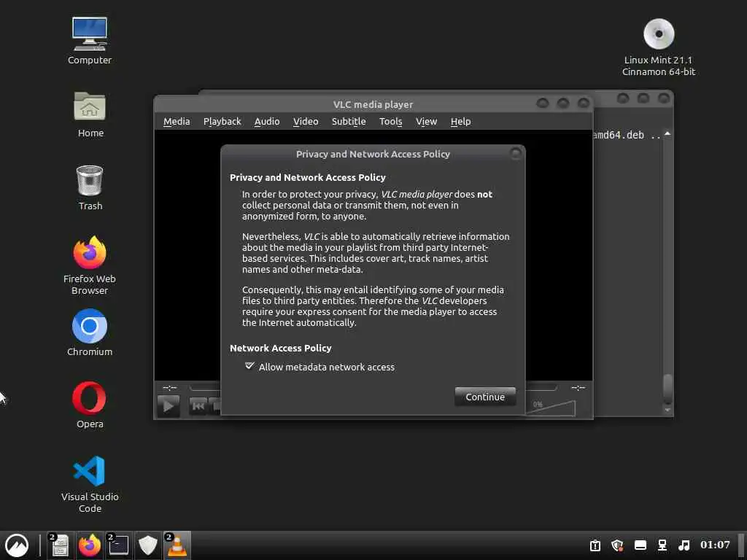Screen dimensions: 747x560
Task: Click the terminal taskbar icon
Action: coord(119,545)
